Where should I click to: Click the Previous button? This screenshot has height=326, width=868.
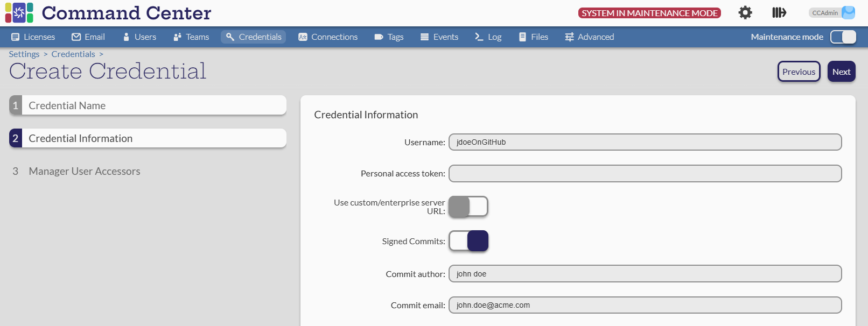[x=799, y=72]
